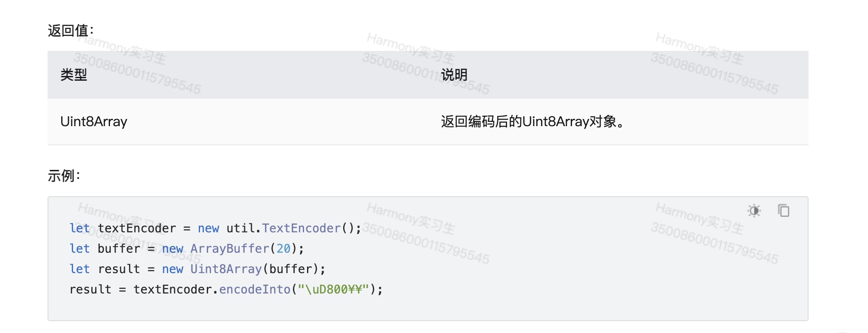Click the new keyword on first code line
This screenshot has height=333, width=868.
tap(209, 228)
